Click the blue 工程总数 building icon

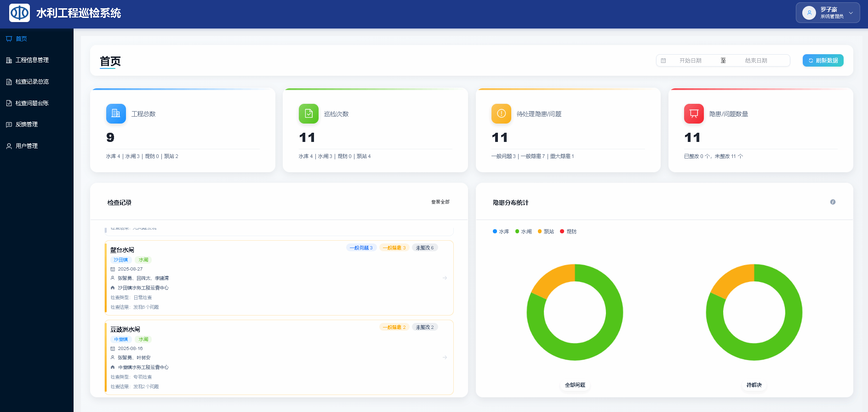pyautogui.click(x=116, y=114)
